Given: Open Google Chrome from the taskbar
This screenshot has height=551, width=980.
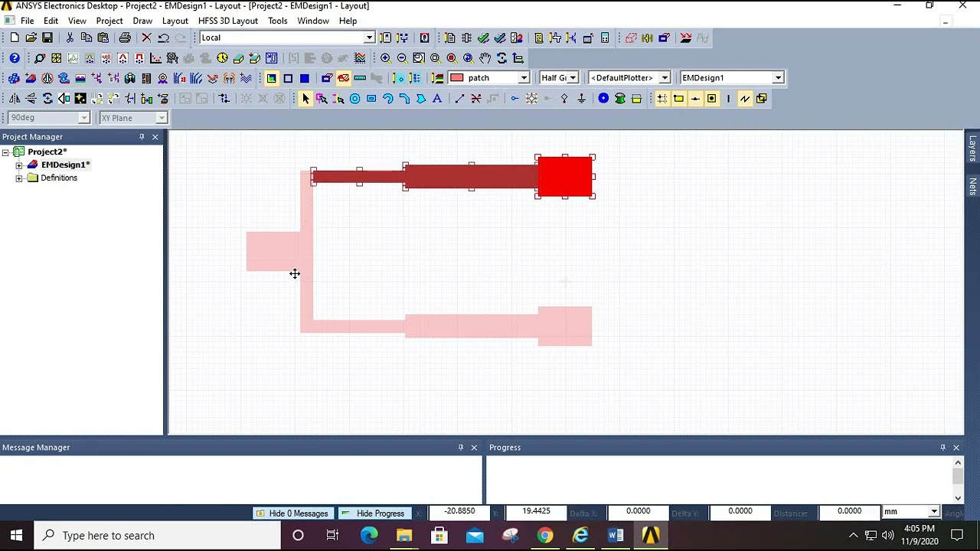Looking at the screenshot, I should [x=545, y=536].
